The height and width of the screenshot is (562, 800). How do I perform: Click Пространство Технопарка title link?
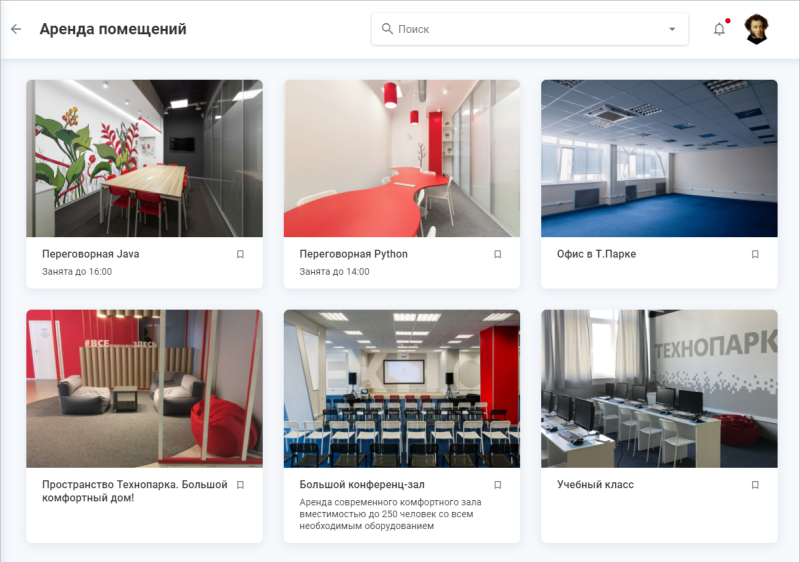pyautogui.click(x=135, y=491)
